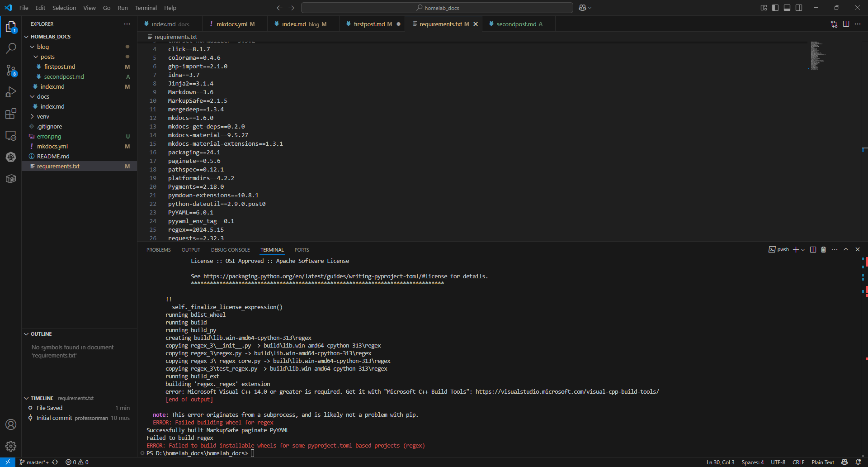Open the Source Control view

click(x=11, y=70)
